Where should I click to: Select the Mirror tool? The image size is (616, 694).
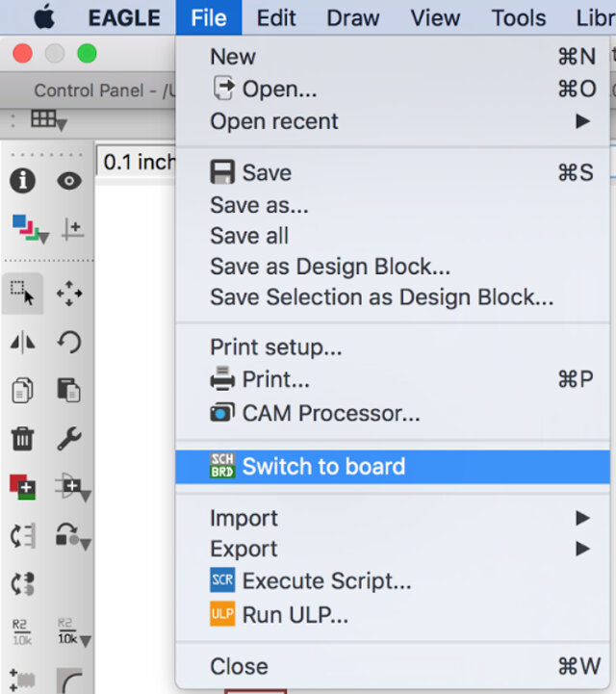tap(22, 342)
